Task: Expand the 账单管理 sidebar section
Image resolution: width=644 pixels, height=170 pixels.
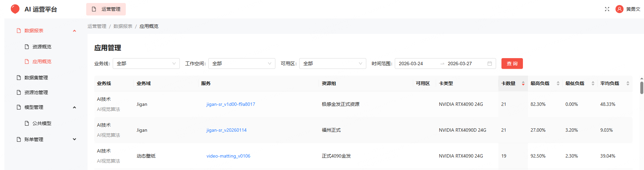Action: coord(74,139)
